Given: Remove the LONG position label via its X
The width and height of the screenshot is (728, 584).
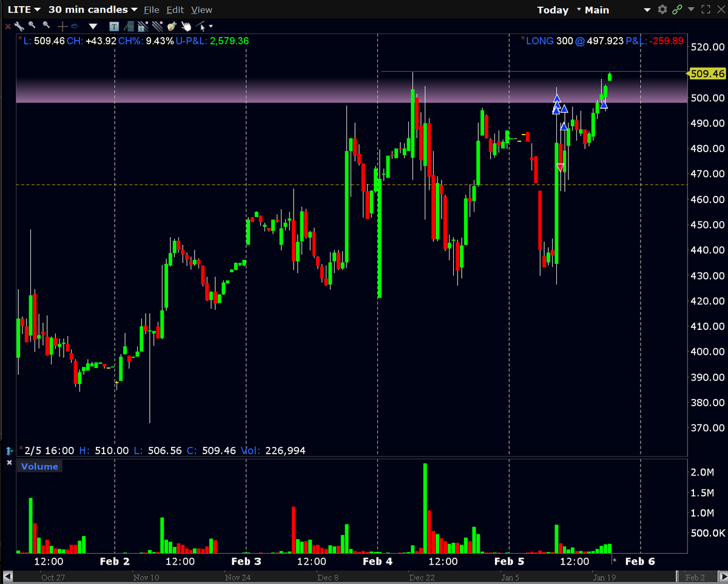Looking at the screenshot, I should pyautogui.click(x=523, y=38).
